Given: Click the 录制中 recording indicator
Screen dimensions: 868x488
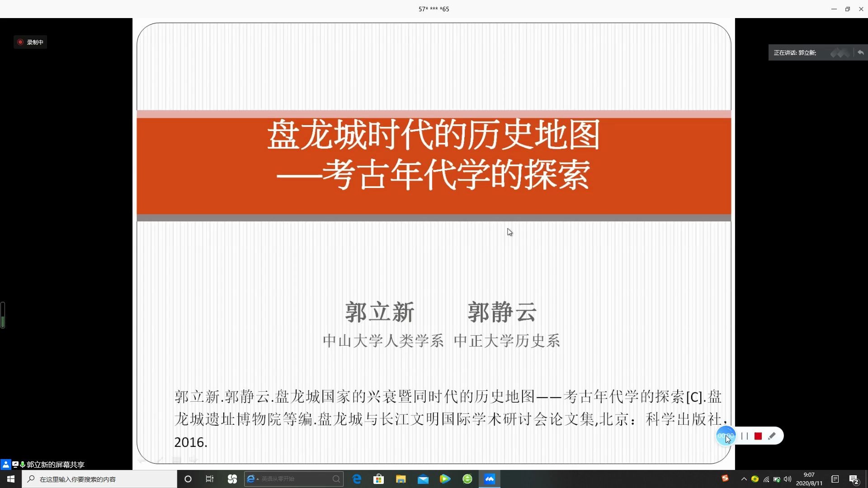Looking at the screenshot, I should pyautogui.click(x=30, y=42).
